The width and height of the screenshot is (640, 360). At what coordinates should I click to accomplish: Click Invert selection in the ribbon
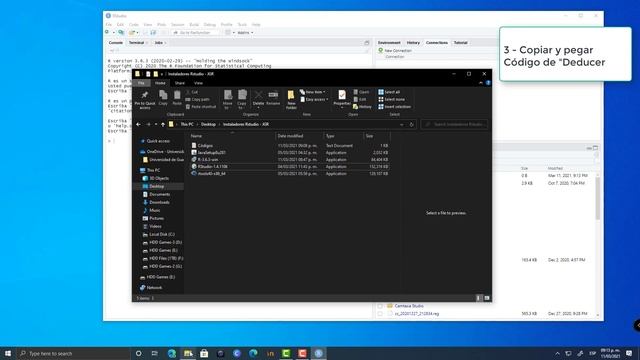(394, 107)
